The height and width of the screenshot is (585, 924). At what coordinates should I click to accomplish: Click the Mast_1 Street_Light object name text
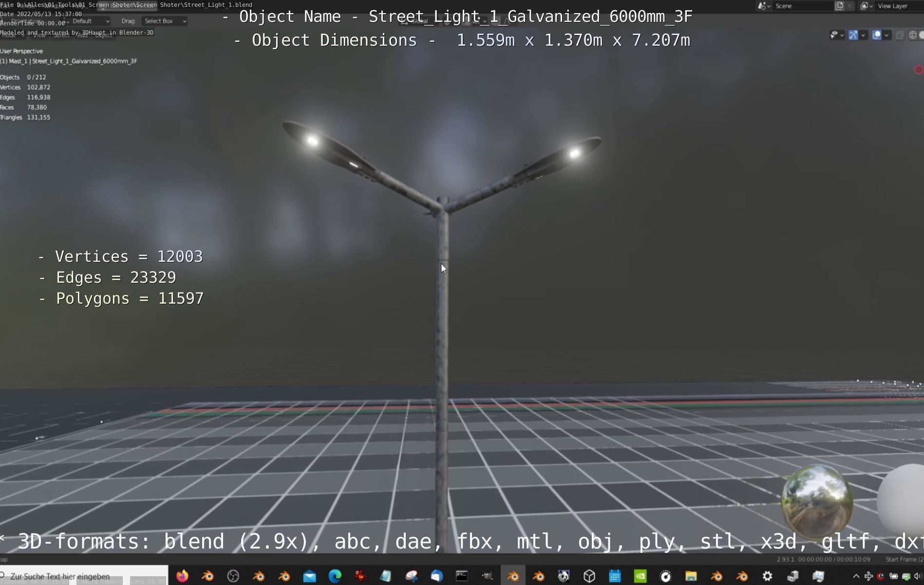click(69, 61)
